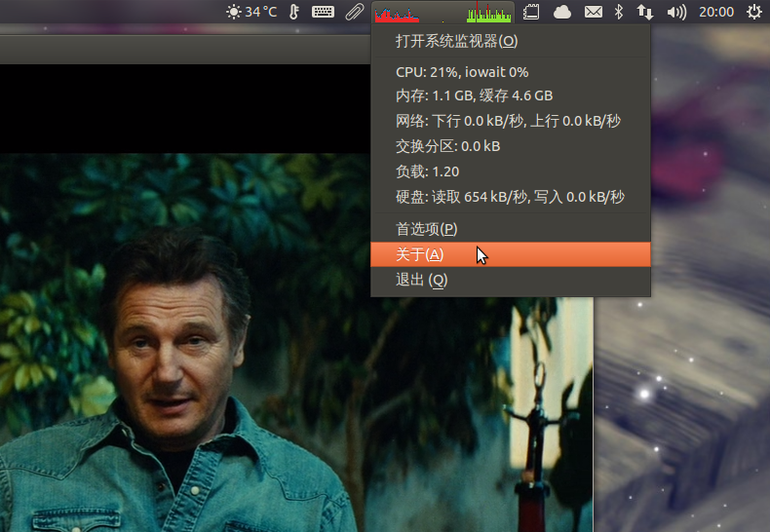Open the sound volume indicator

(x=676, y=12)
